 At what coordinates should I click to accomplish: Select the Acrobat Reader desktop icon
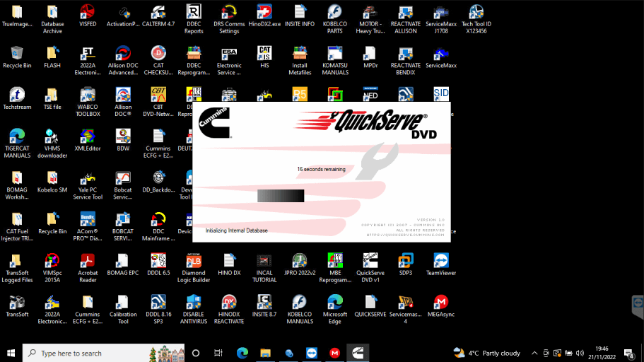[88, 261]
